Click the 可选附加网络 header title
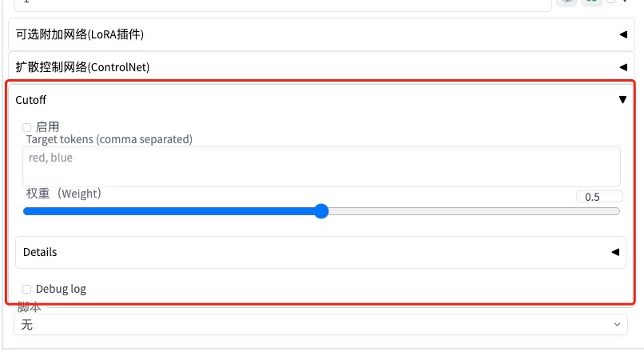 [x=80, y=34]
